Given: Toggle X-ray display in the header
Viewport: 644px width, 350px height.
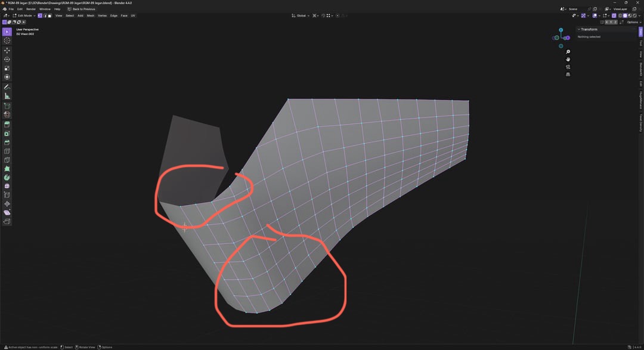Looking at the screenshot, I should point(614,16).
